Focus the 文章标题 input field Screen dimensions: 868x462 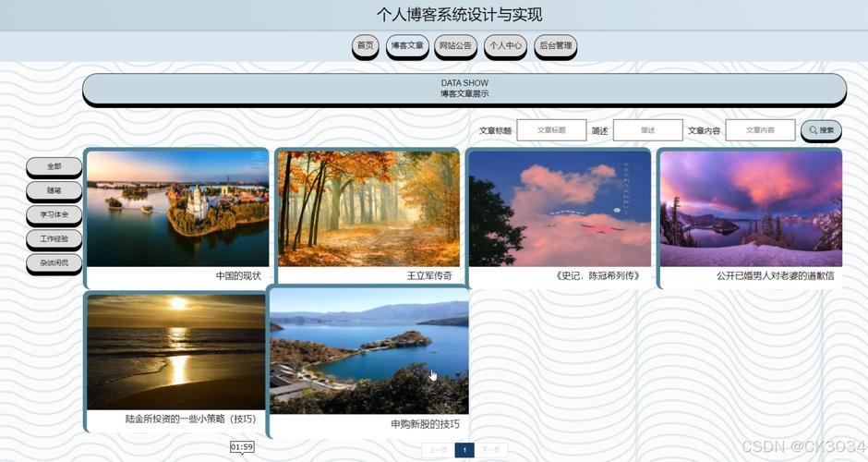coord(551,130)
